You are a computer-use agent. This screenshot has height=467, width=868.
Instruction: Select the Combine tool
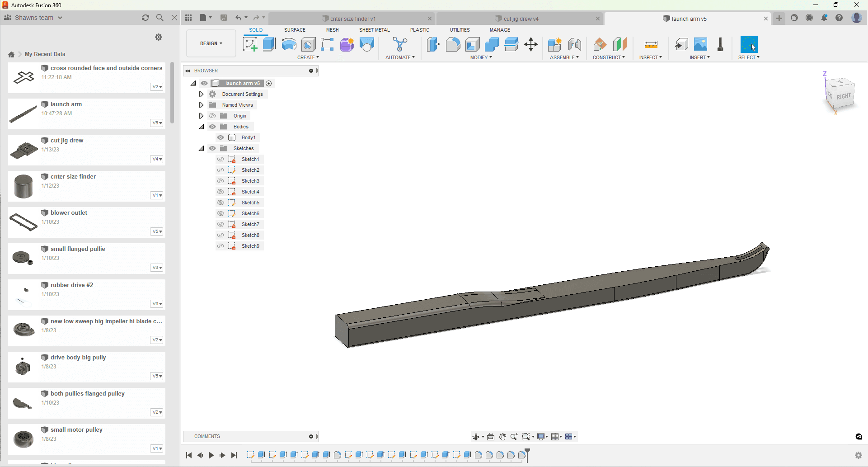492,44
